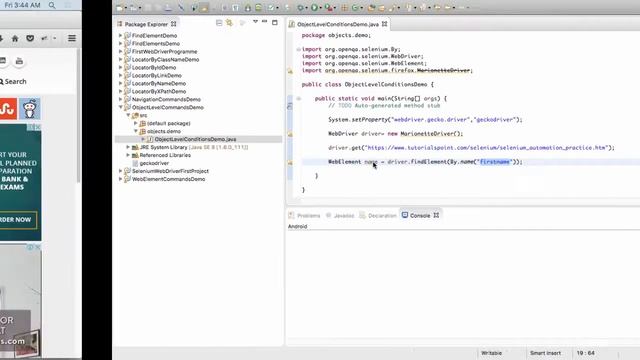Select the geckodriver file in tree
Viewport: 640px width, 360px height.
pos(154,163)
